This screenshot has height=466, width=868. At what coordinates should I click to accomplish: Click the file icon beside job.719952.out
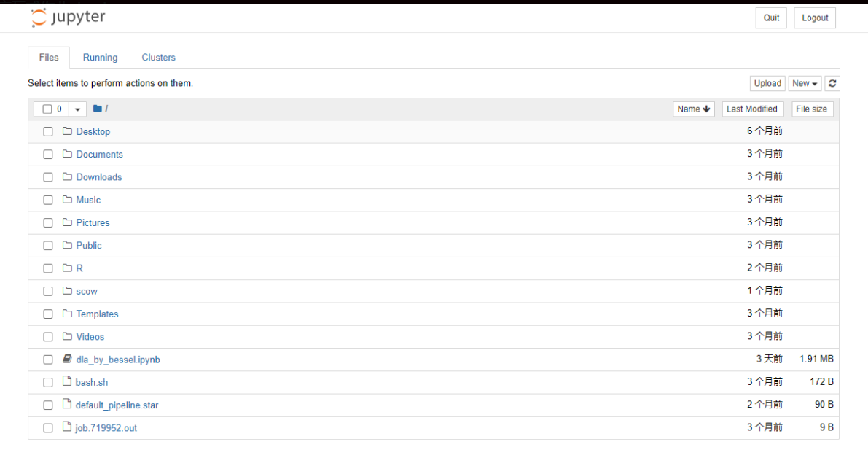point(67,427)
